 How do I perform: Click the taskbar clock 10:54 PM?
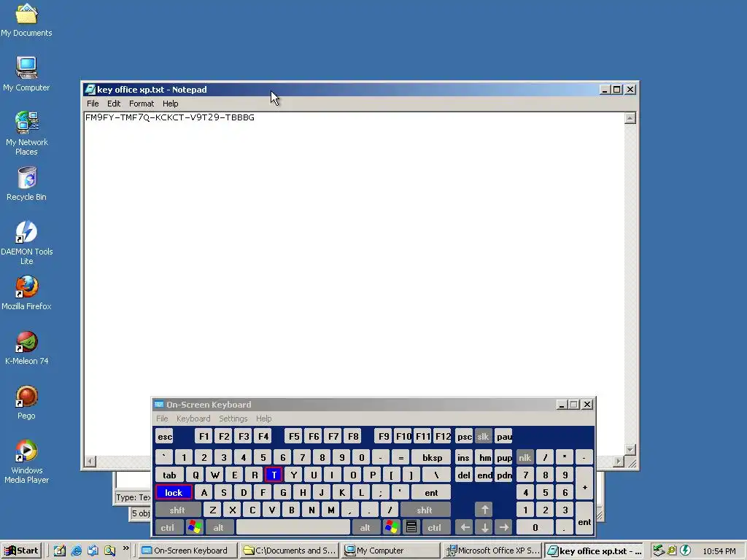(719, 551)
